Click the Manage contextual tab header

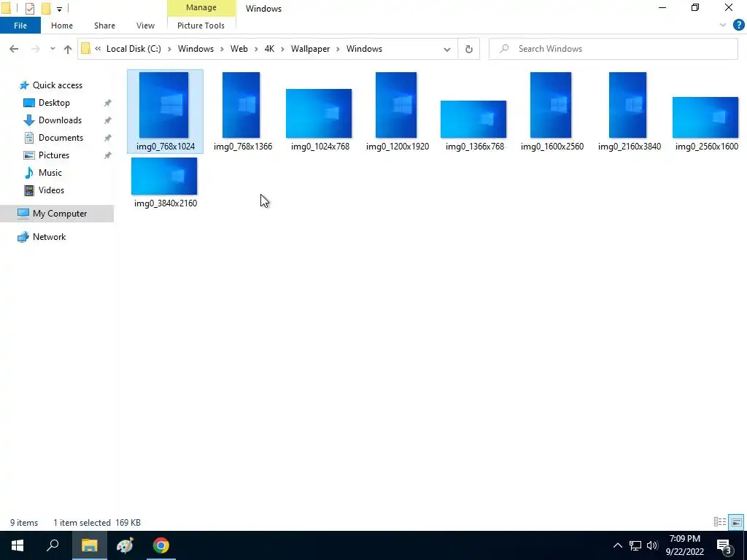(201, 7)
